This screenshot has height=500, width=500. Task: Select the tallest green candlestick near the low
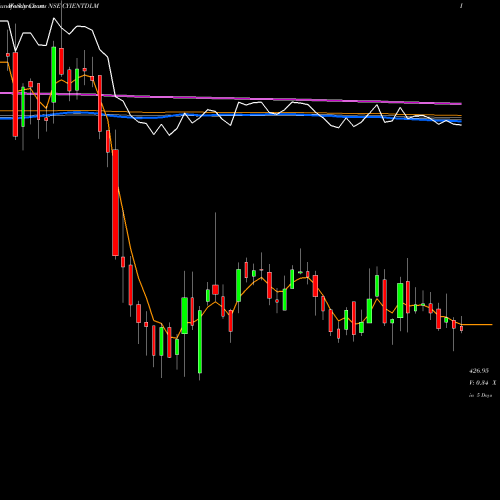200,342
